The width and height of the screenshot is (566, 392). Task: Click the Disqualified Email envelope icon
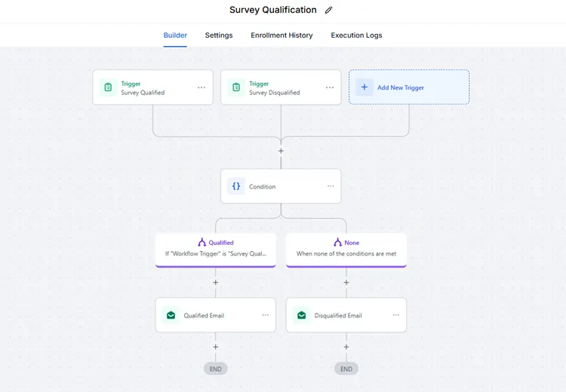point(301,315)
